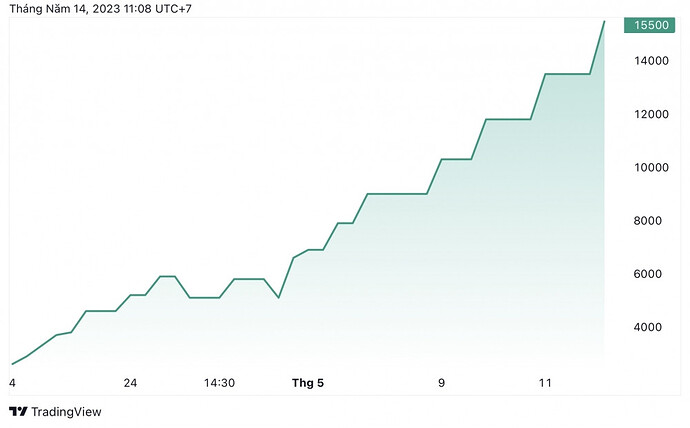This screenshot has width=690, height=428.
Task: Click the chart line's peak at 15500
Action: pyautogui.click(x=604, y=21)
